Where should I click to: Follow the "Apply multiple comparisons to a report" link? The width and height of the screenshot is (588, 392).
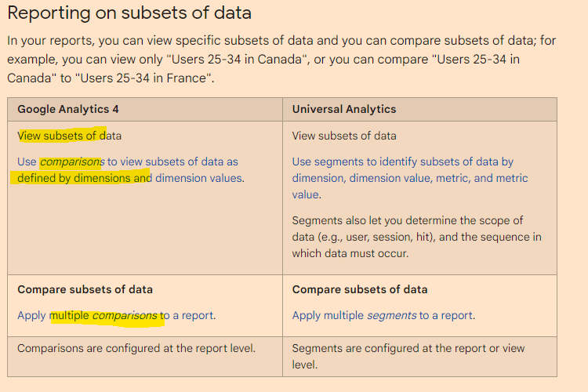tap(116, 315)
